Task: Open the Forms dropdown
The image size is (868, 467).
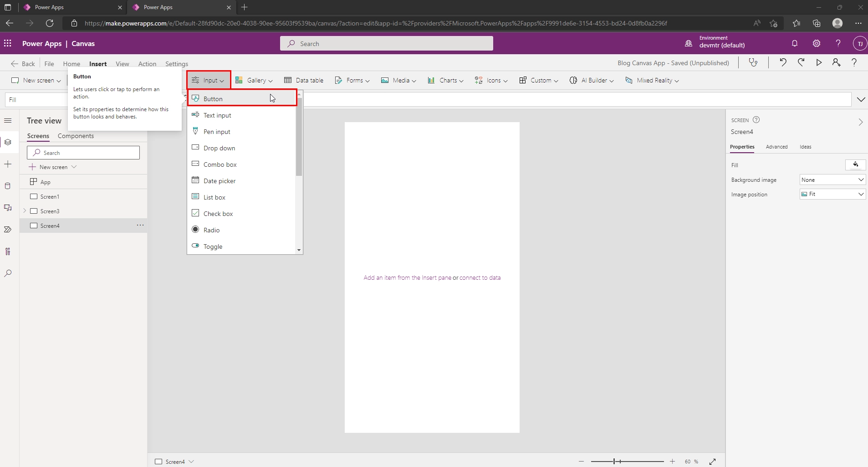Action: click(x=352, y=80)
